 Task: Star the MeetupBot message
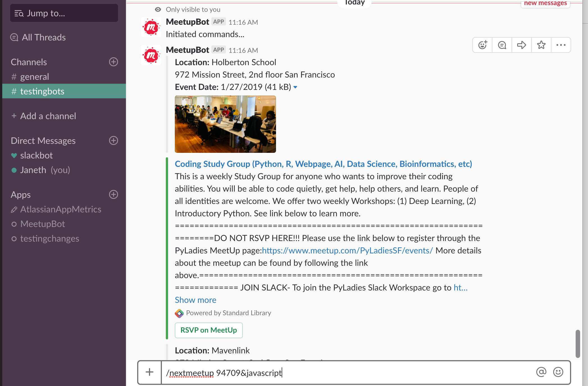pos(541,45)
